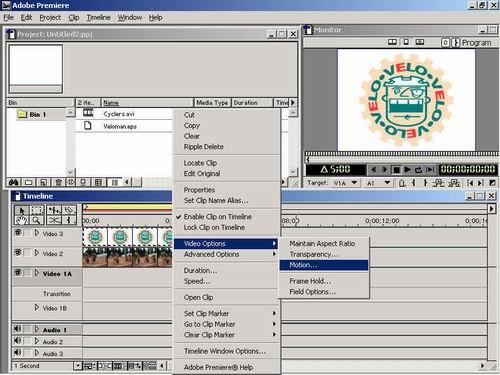This screenshot has width=500, height=375.
Task: Click the trash Delete icon in Project window
Action: [58, 182]
